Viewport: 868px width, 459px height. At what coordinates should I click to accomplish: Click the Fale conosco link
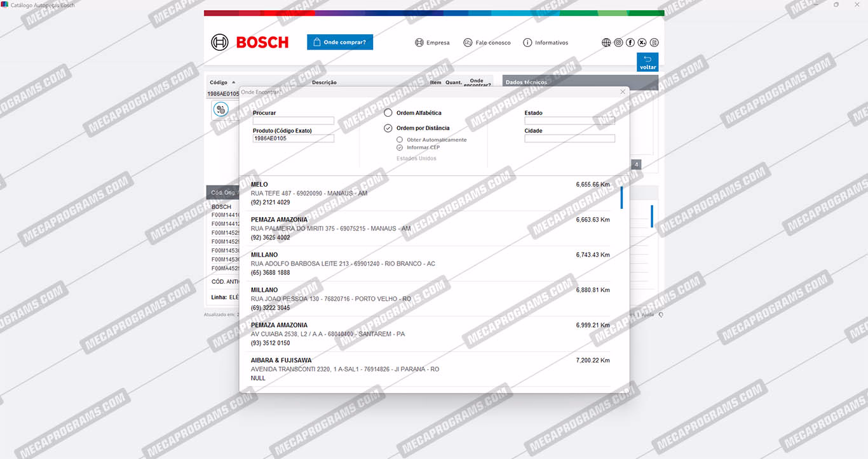(487, 43)
